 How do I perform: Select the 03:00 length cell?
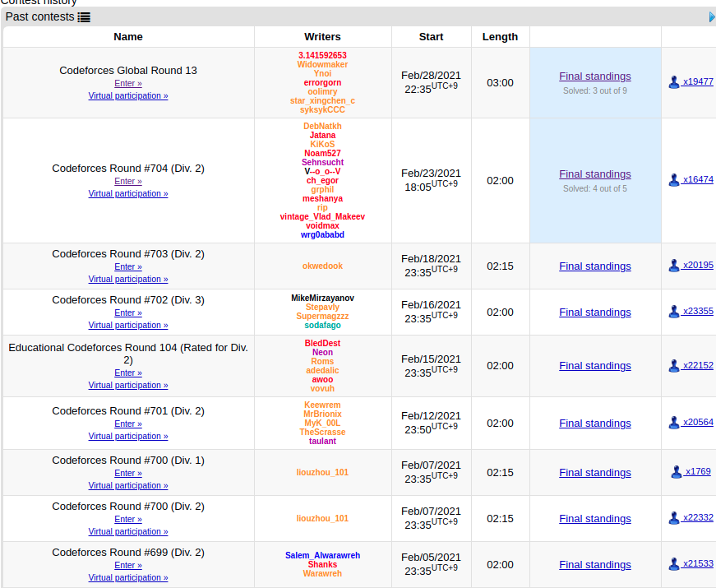click(500, 83)
